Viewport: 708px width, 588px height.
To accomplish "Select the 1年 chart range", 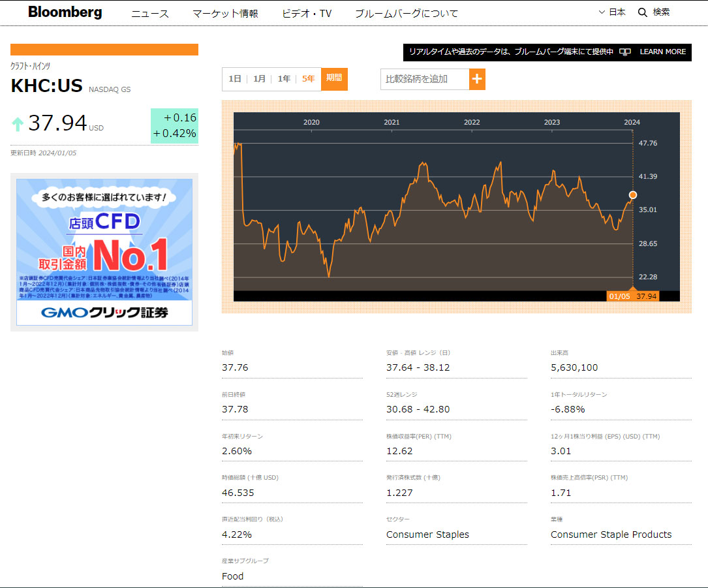I will point(284,79).
